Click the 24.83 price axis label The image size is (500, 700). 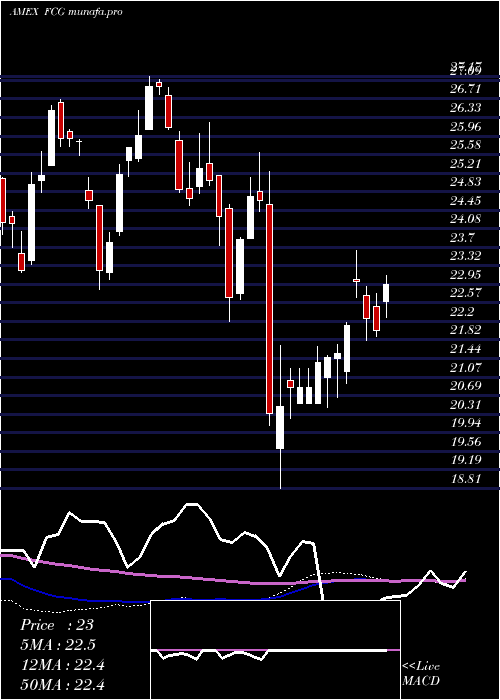465,182
